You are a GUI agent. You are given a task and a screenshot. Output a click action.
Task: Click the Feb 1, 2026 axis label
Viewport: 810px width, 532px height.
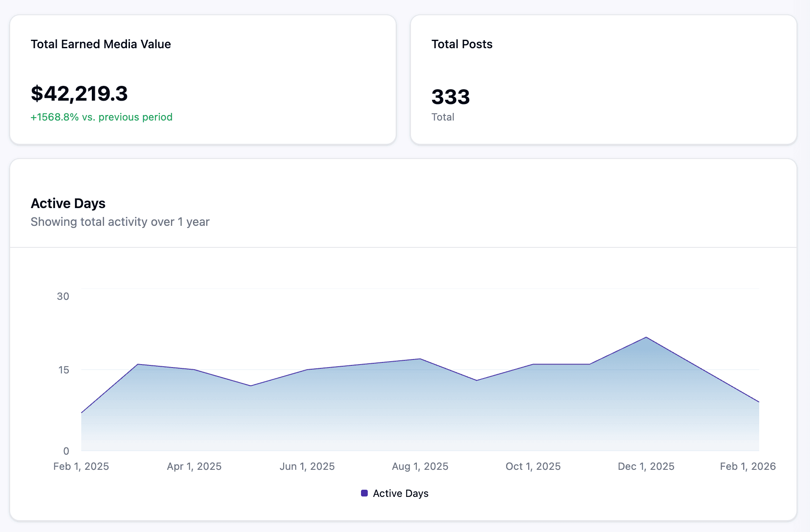pos(748,466)
